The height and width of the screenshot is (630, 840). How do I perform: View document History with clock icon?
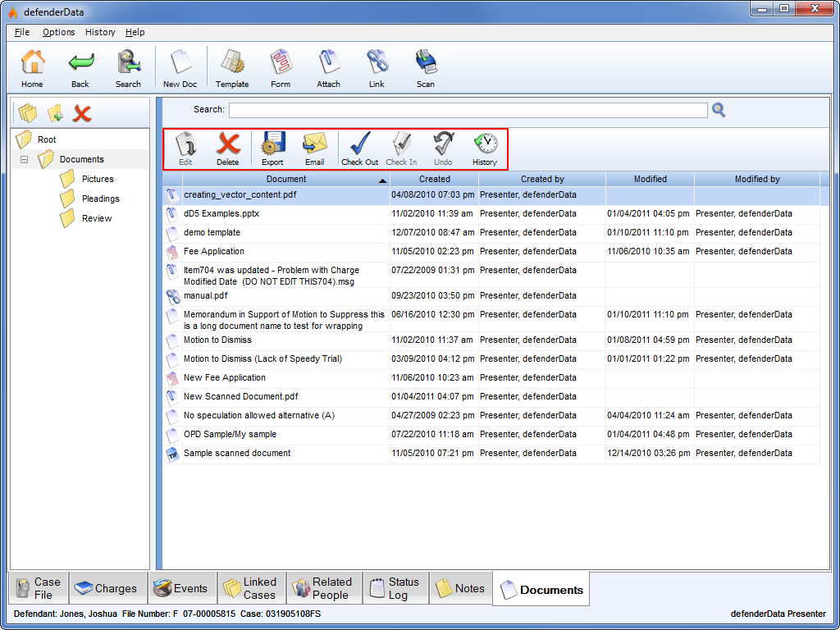coord(485,149)
